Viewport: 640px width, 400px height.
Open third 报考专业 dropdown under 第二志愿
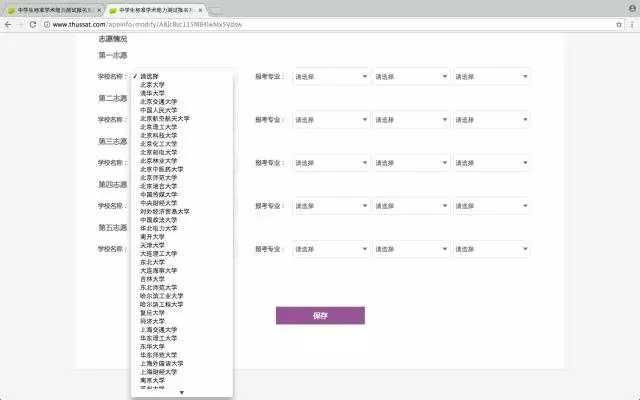[x=491, y=120]
